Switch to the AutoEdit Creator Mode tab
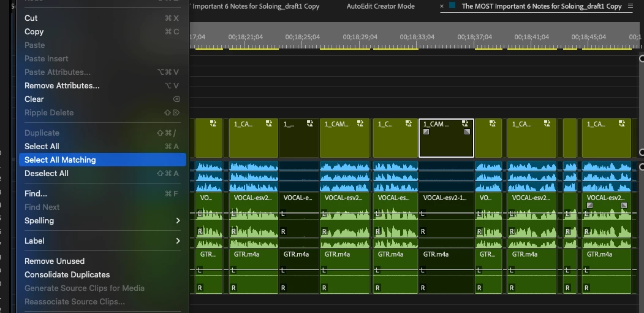 pyautogui.click(x=381, y=6)
